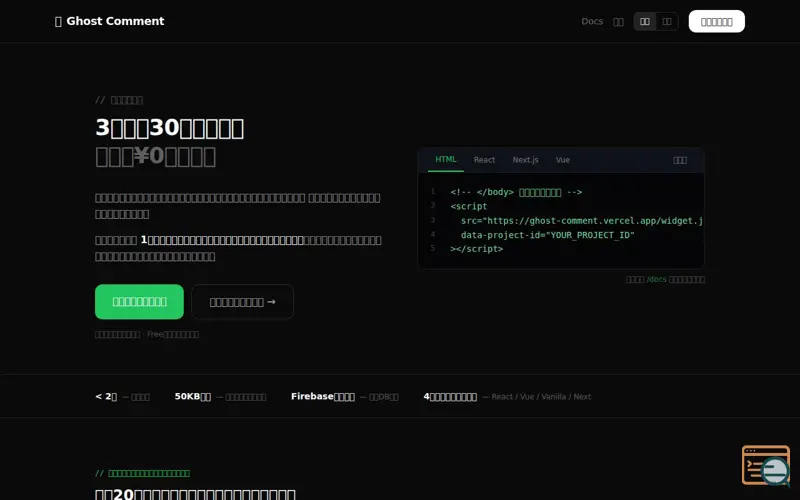This screenshot has height=500, width=800.
Task: Switch to the React code tab
Action: coord(484,160)
